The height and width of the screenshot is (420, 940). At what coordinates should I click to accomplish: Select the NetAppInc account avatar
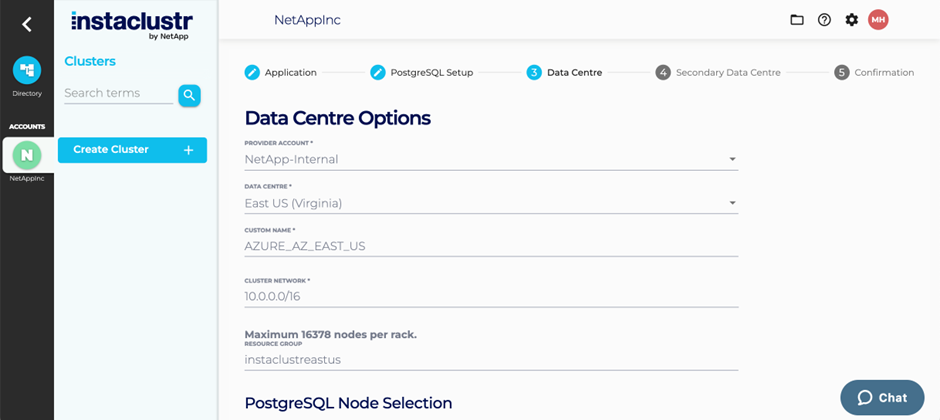tap(27, 155)
